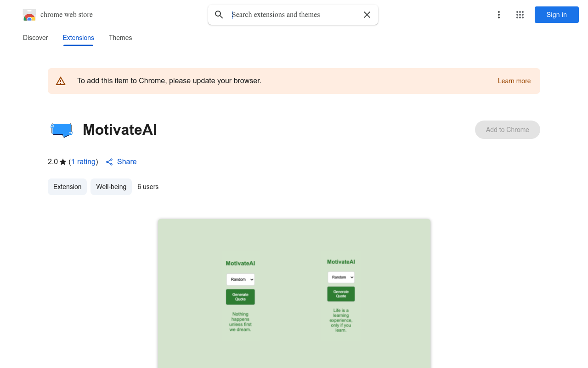Image resolution: width=588 pixels, height=368 pixels.
Task: Click the '6 users' text
Action: (148, 187)
